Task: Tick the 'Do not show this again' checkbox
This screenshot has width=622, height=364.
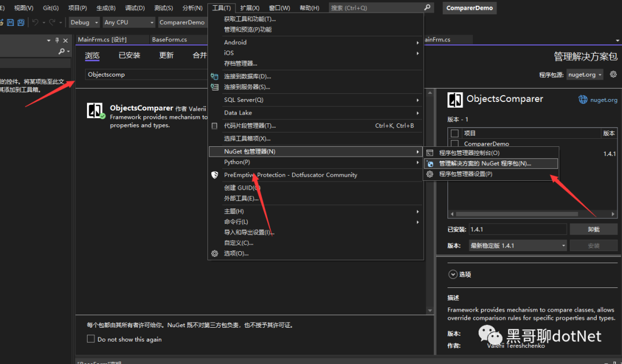Action: (x=91, y=339)
